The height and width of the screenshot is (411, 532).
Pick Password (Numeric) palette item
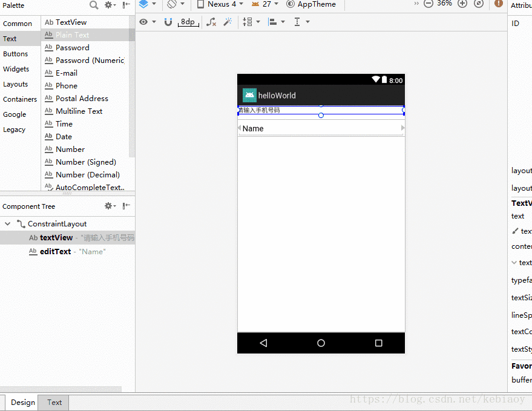[x=85, y=61]
